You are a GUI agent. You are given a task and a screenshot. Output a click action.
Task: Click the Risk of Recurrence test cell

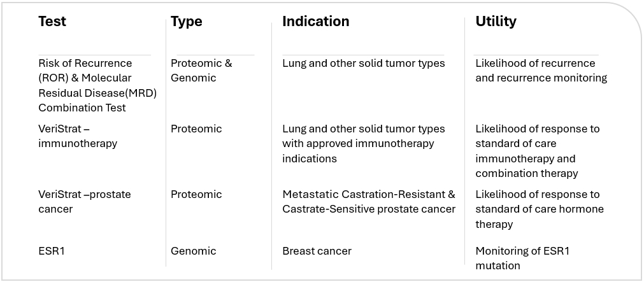(x=97, y=85)
